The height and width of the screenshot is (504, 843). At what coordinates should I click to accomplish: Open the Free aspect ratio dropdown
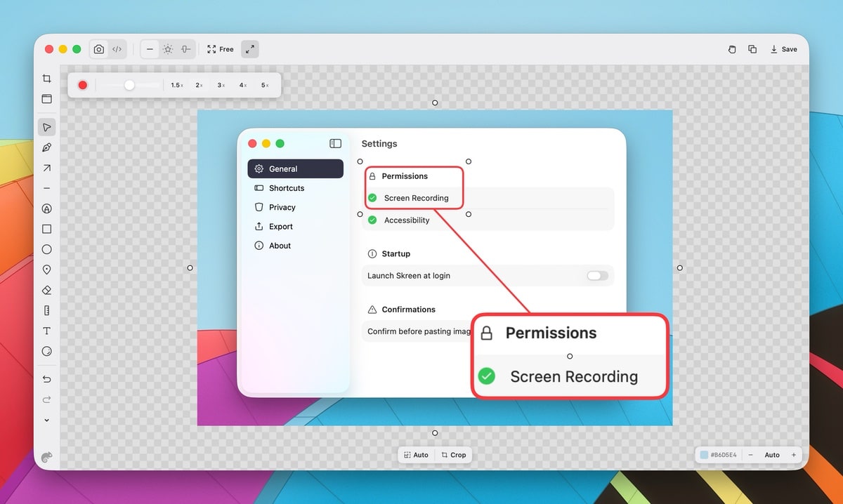click(x=220, y=49)
